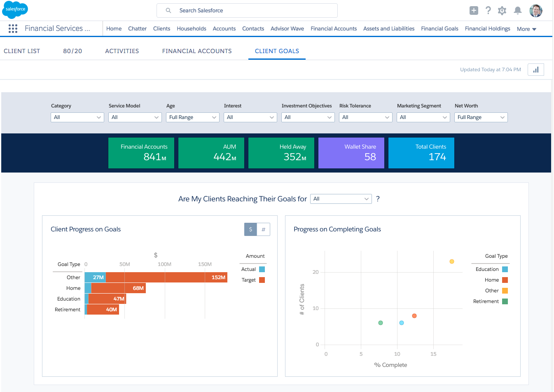Viewport: 554px width, 392px height.
Task: Open the Risk Tolerance dropdown
Action: click(365, 117)
